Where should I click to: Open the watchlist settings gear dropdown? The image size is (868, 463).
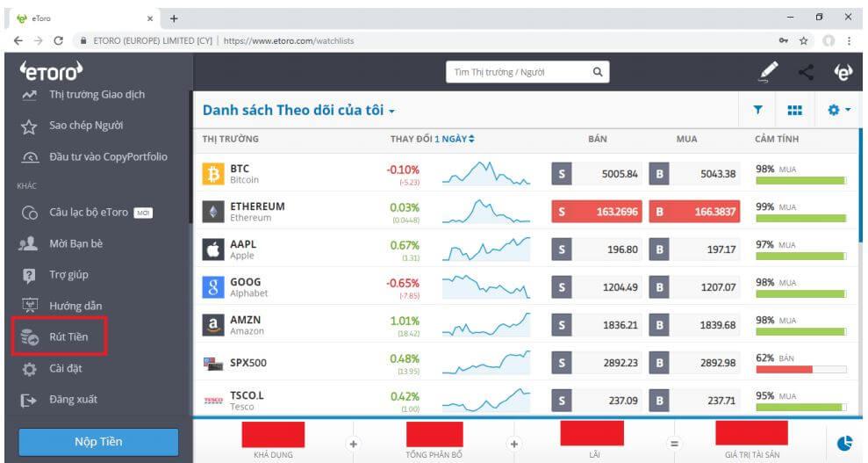(x=839, y=110)
